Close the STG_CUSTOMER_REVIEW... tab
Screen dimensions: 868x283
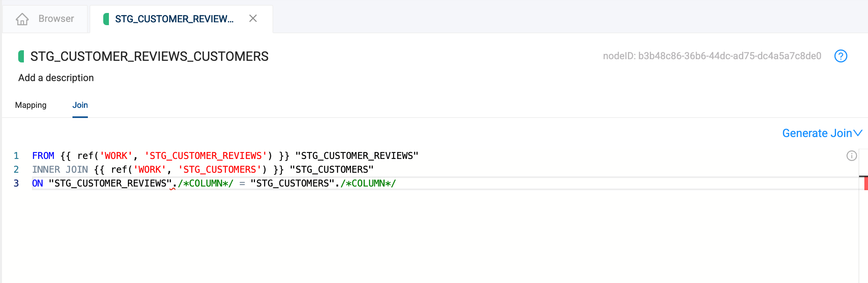pyautogui.click(x=253, y=19)
